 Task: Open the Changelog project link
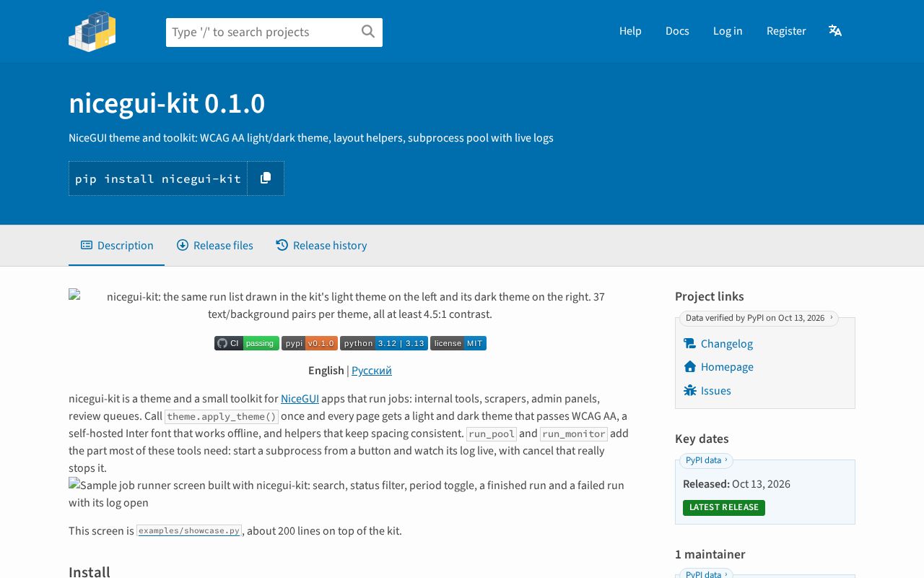coord(727,343)
